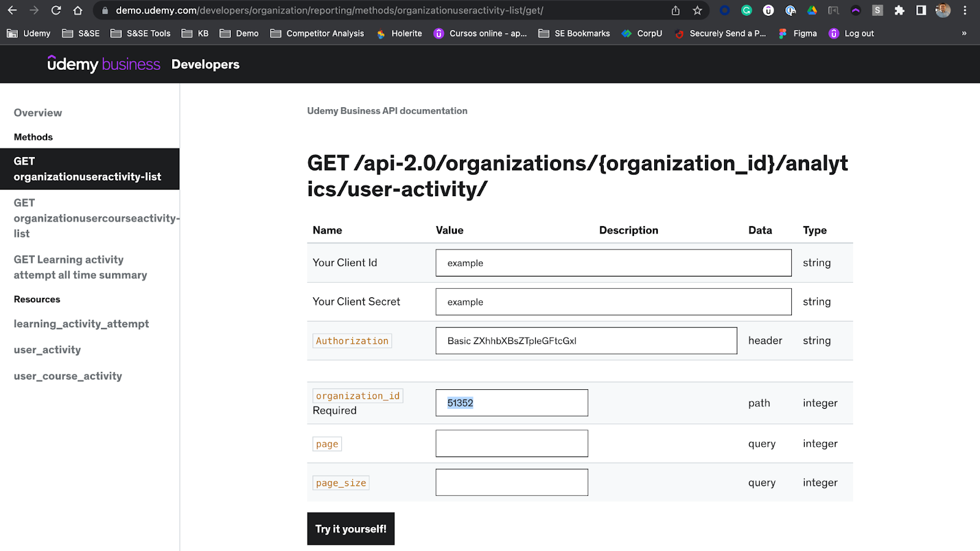Image resolution: width=980 pixels, height=551 pixels.
Task: Click the Developers header link
Action: click(x=205, y=64)
